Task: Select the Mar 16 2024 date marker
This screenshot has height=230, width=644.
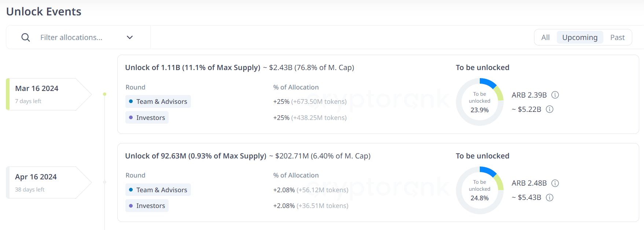Action: [44, 94]
